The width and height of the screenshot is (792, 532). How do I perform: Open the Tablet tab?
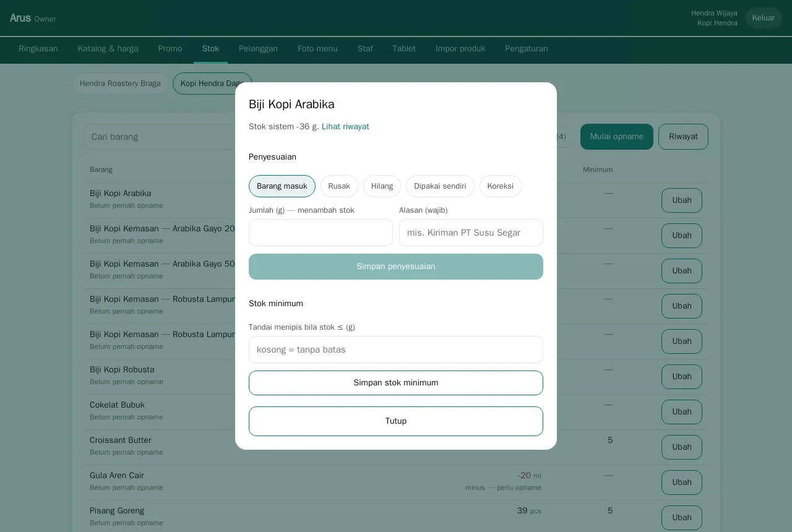(404, 49)
